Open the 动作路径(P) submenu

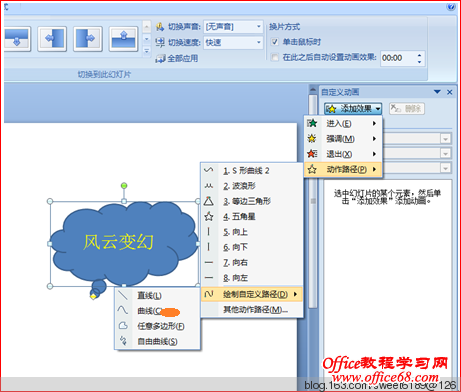tap(343, 169)
